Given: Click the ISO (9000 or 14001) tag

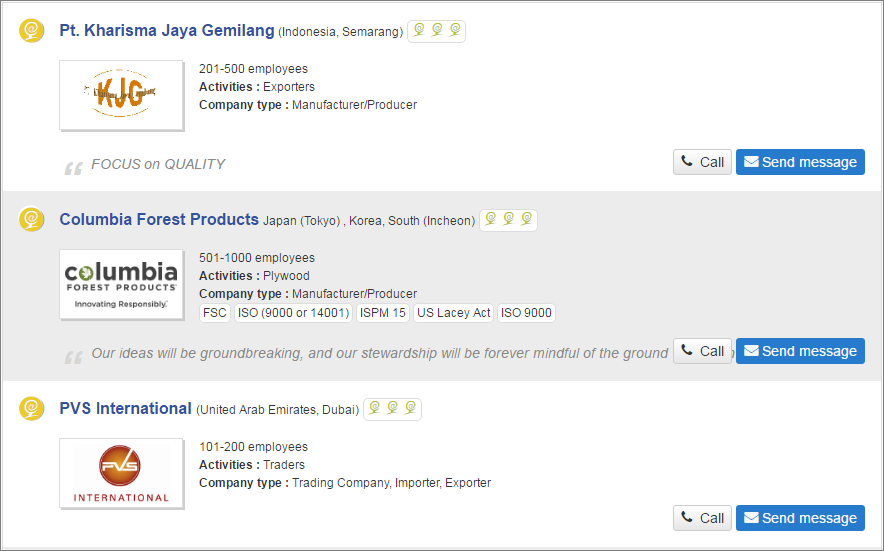Looking at the screenshot, I should (x=293, y=313).
